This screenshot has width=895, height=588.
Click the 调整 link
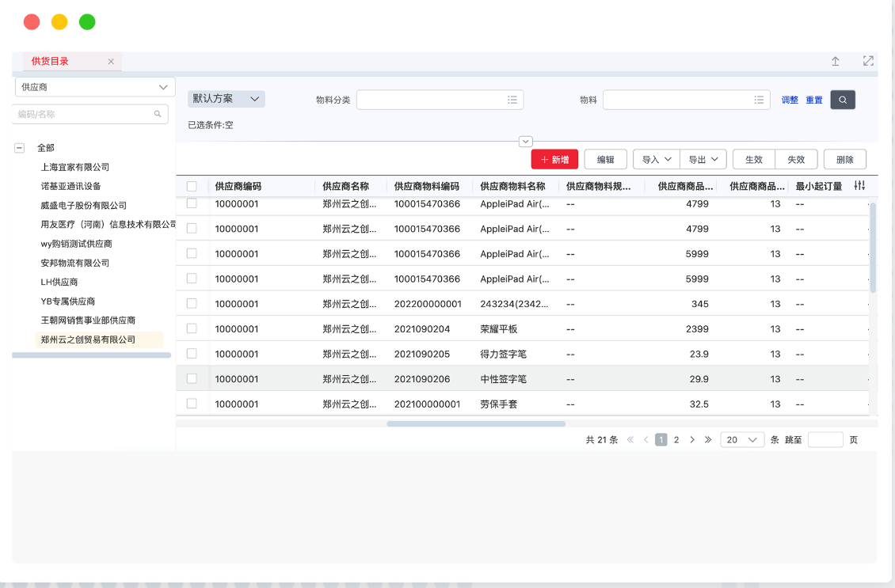790,100
